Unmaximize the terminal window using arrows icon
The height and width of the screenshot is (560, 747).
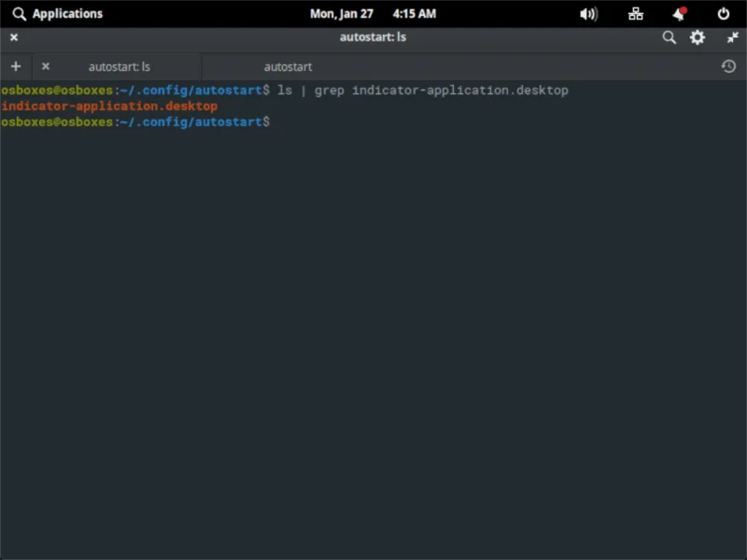[732, 37]
